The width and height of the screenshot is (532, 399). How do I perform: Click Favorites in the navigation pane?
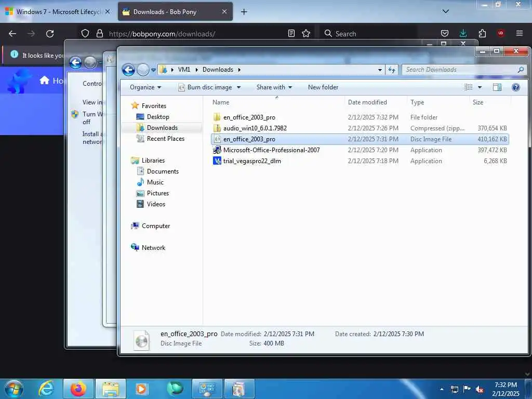coord(154,106)
